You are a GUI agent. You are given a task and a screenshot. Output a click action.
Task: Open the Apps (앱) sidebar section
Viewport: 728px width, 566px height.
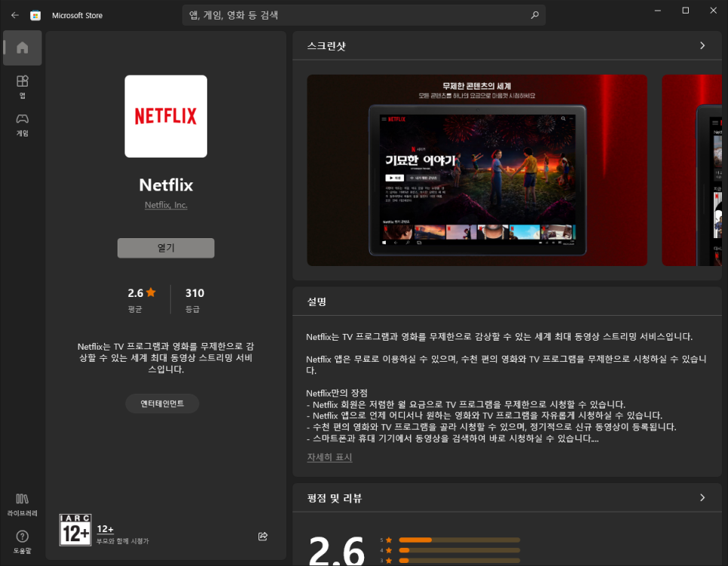(23, 87)
